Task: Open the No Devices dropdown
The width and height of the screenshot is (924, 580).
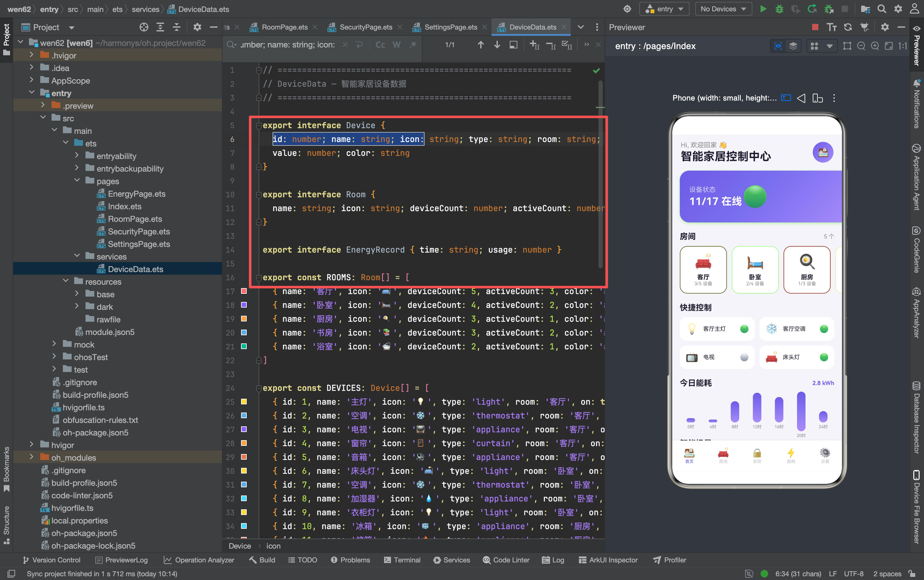Action: point(723,9)
